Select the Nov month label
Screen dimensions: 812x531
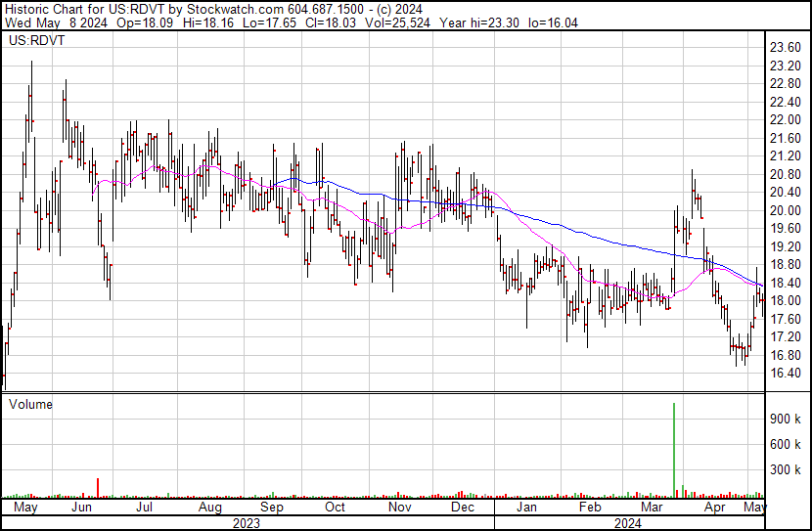398,508
